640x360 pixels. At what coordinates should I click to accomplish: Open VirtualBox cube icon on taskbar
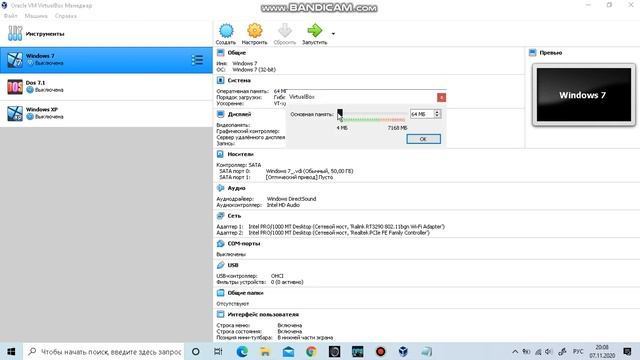(403, 351)
